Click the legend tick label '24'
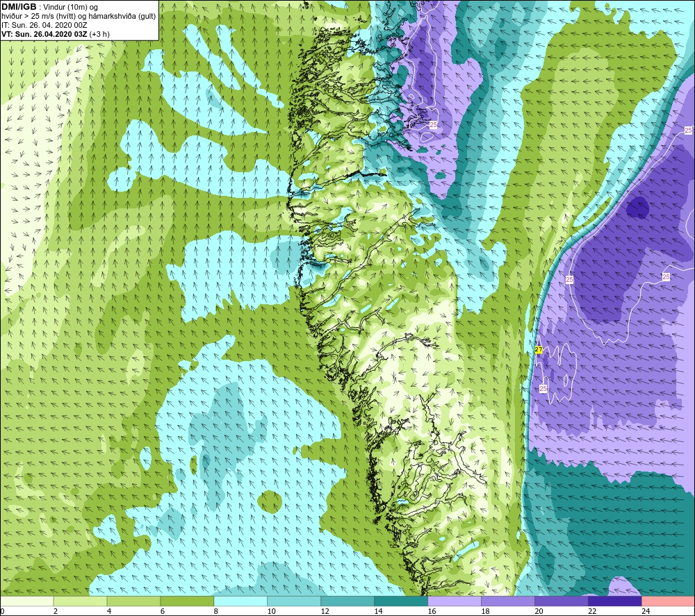695x616 pixels. [x=646, y=611]
